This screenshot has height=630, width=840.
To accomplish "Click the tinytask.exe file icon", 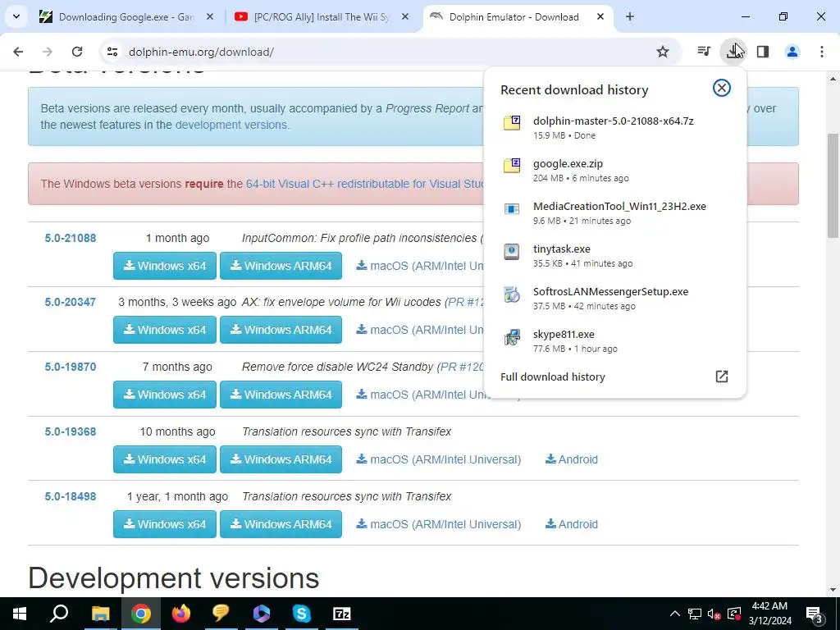I will click(x=512, y=251).
